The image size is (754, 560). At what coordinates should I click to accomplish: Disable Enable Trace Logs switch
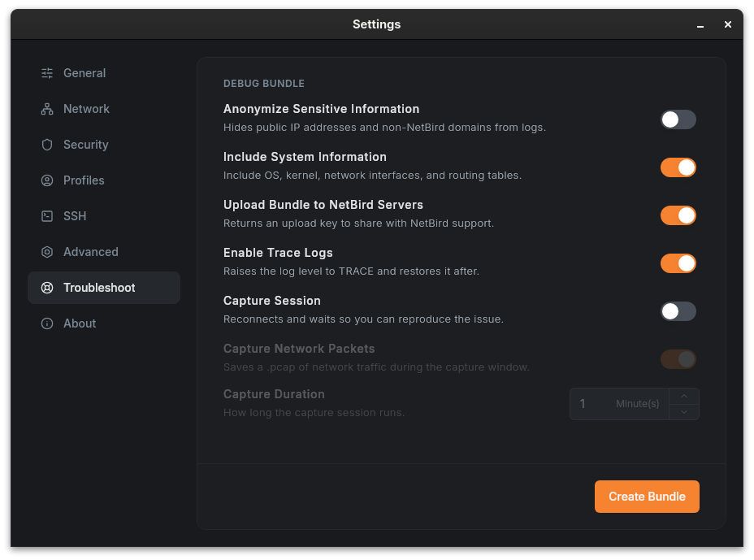678,263
